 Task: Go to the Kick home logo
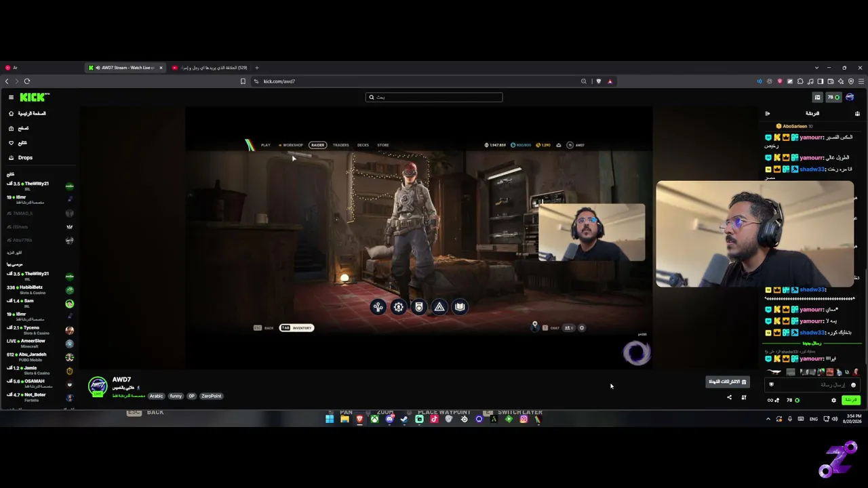click(x=35, y=98)
